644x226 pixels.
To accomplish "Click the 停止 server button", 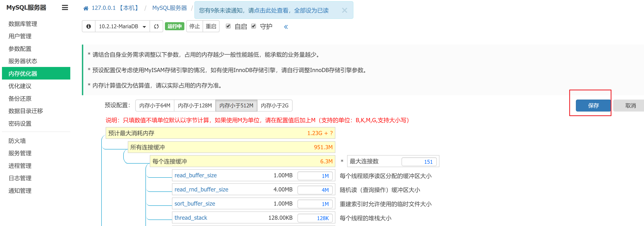I will 195,26.
